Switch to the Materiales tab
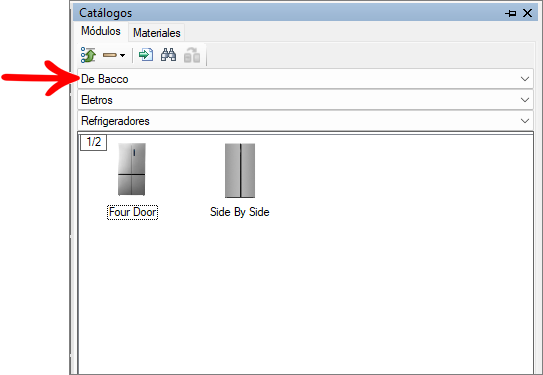Screen dimensions: 543x375 [x=157, y=33]
